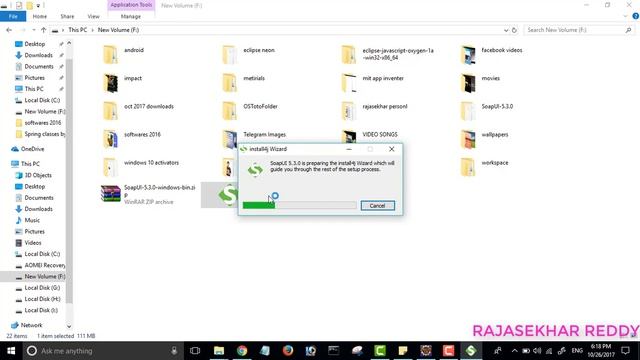Cancel the install4j Wizard preparation
The height and width of the screenshot is (360, 640).
coord(378,206)
